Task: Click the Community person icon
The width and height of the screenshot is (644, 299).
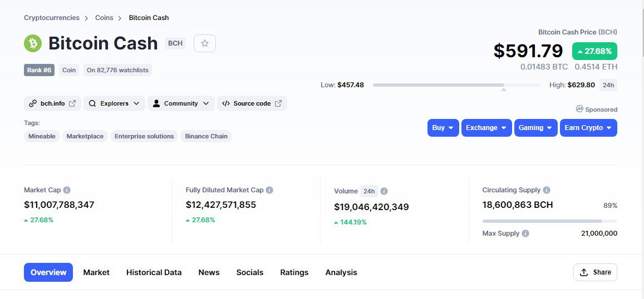Action: tap(156, 103)
